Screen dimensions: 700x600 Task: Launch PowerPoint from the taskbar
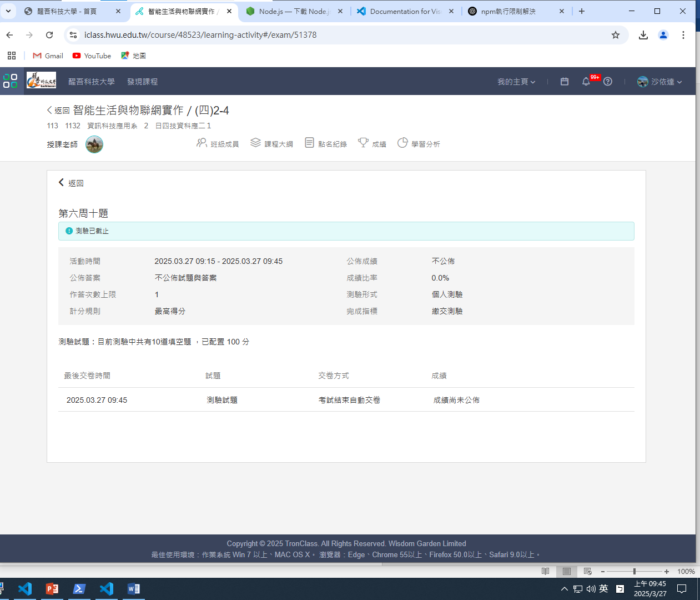52,589
